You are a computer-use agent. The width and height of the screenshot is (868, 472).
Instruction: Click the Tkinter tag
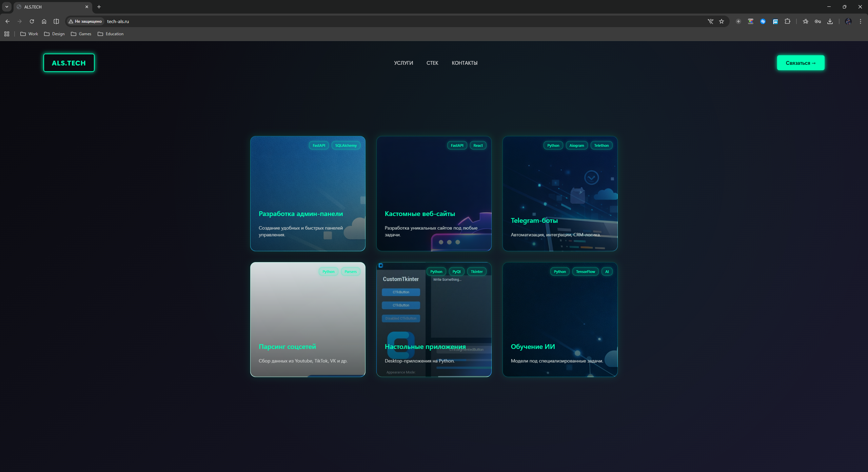coord(477,272)
